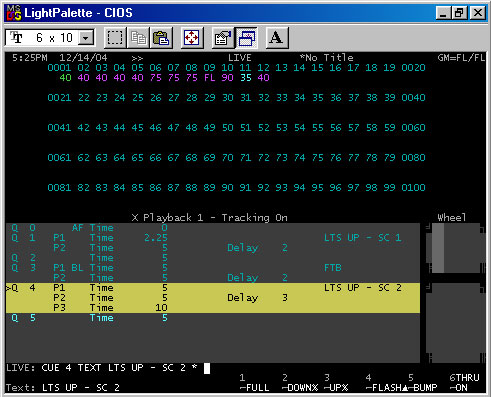
Task: Click the highlighted cue Q 4 row
Action: [x=213, y=298]
